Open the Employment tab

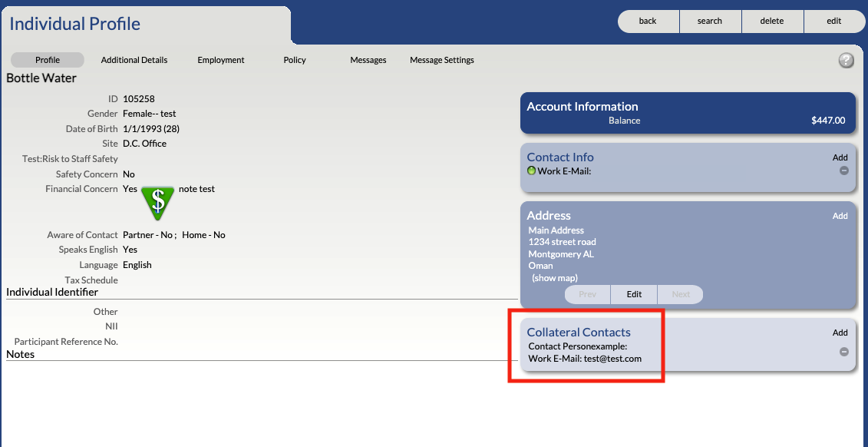[x=221, y=60]
